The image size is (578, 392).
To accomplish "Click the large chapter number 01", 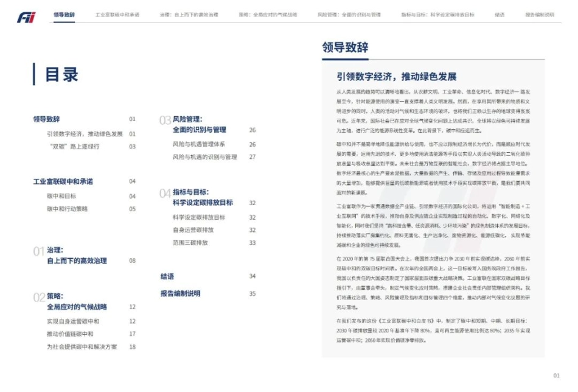I will coord(39,251).
